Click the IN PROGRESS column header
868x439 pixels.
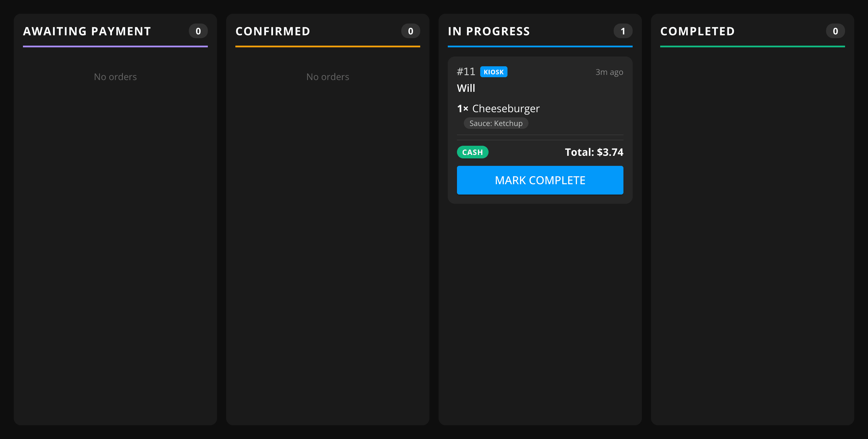[489, 31]
